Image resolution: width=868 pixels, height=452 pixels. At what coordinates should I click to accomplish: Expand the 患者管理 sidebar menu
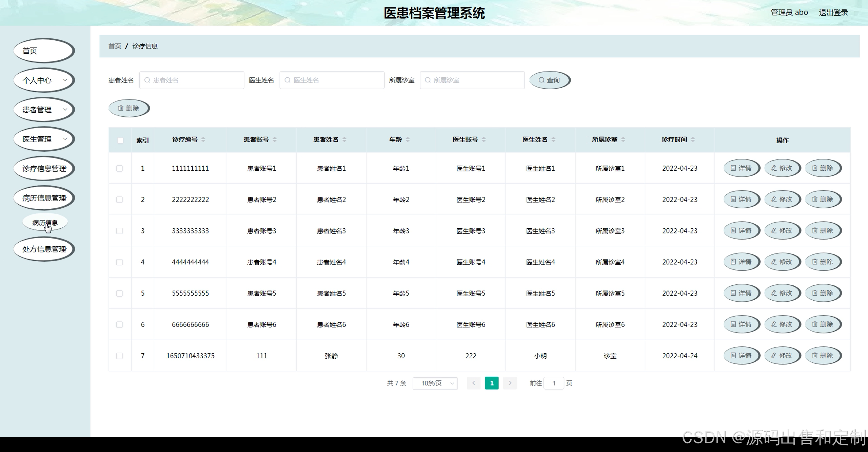[43, 110]
